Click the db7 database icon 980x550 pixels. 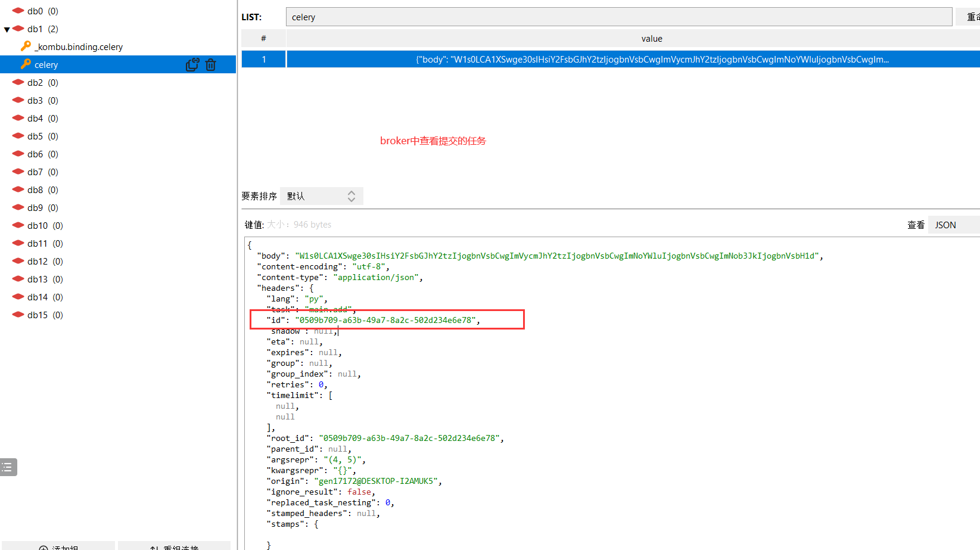(18, 172)
